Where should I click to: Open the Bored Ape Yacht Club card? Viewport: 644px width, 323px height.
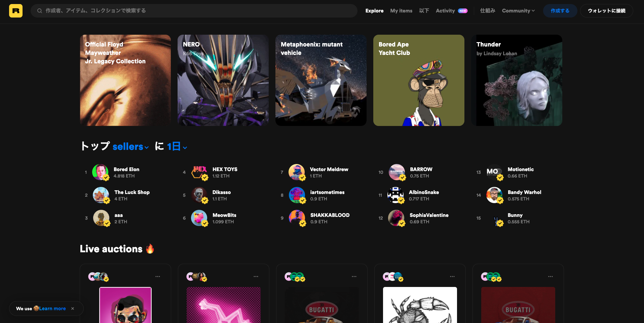[x=419, y=80]
